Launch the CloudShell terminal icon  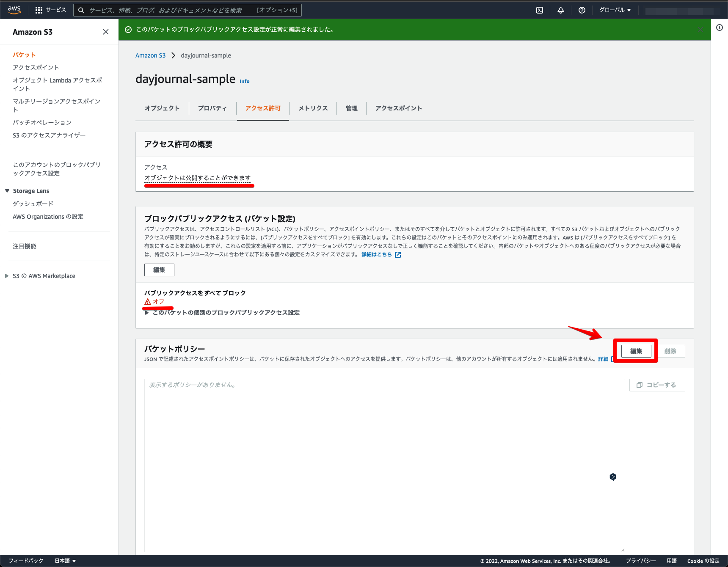(x=540, y=10)
